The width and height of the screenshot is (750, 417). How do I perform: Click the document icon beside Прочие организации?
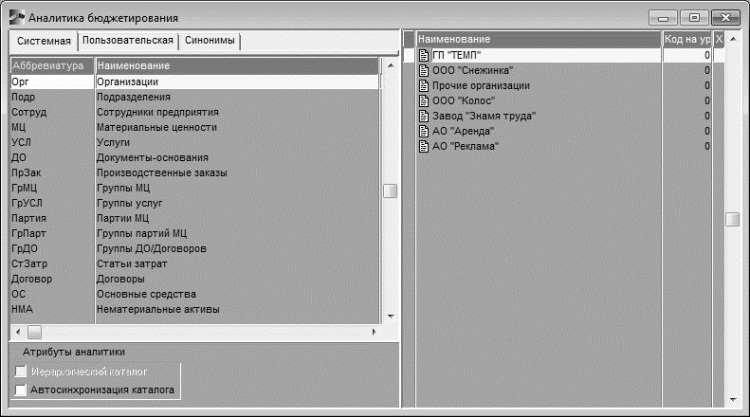423,86
